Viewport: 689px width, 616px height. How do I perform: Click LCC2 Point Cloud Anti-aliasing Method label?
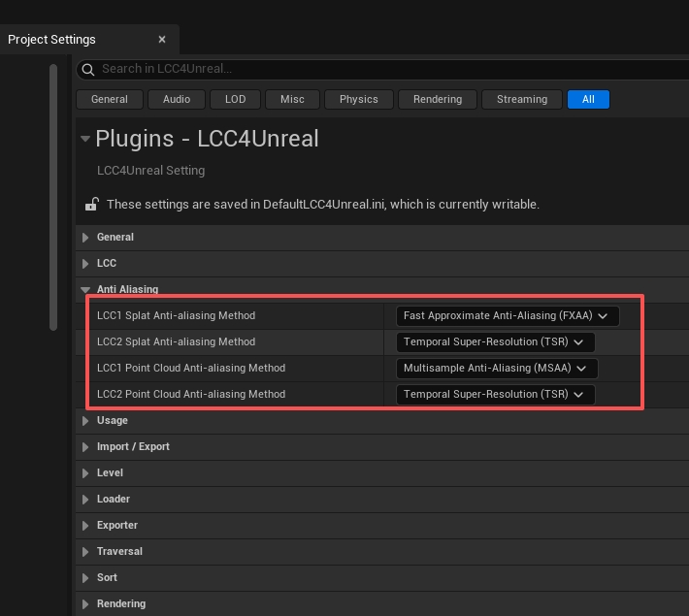[191, 394]
